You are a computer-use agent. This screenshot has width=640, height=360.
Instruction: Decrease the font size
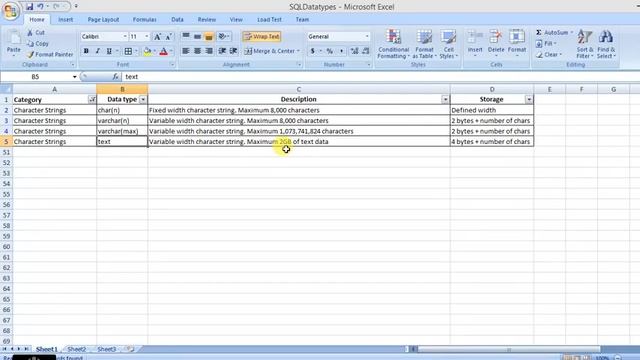[169, 37]
